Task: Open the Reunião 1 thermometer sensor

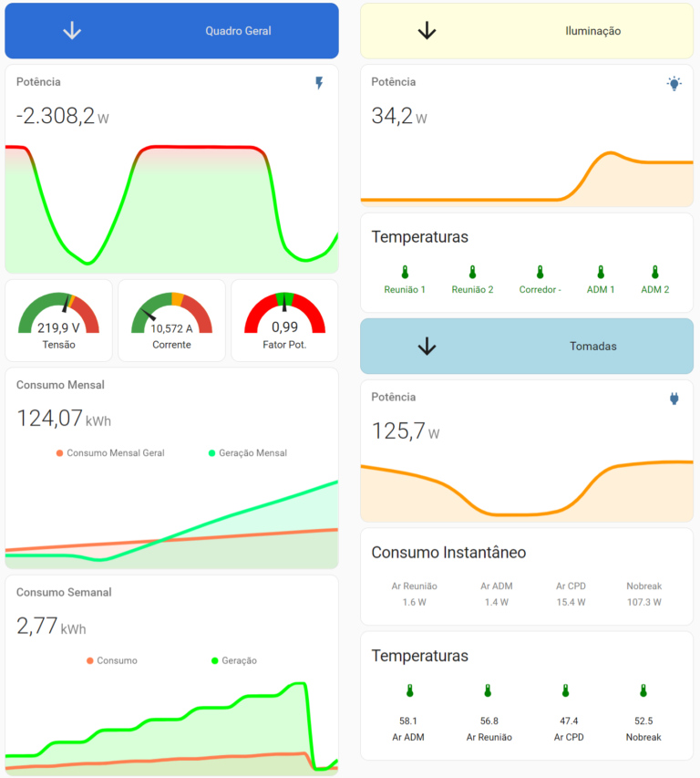Action: coord(405,273)
